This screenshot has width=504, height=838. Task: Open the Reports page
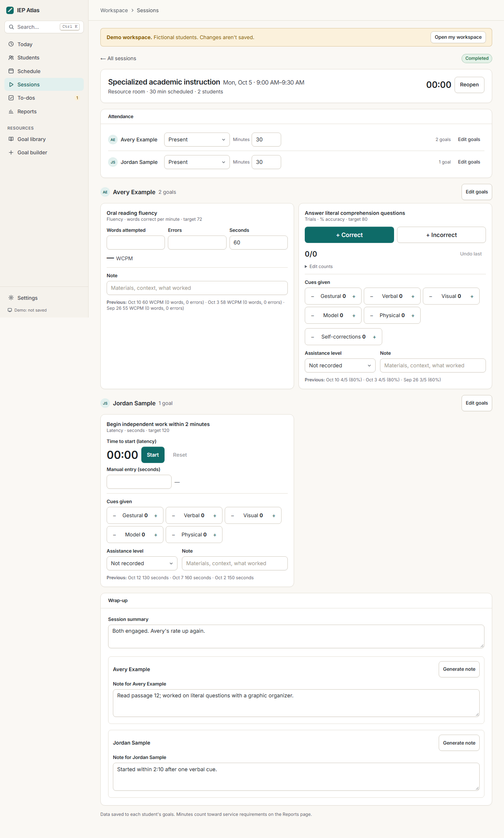click(x=44, y=111)
